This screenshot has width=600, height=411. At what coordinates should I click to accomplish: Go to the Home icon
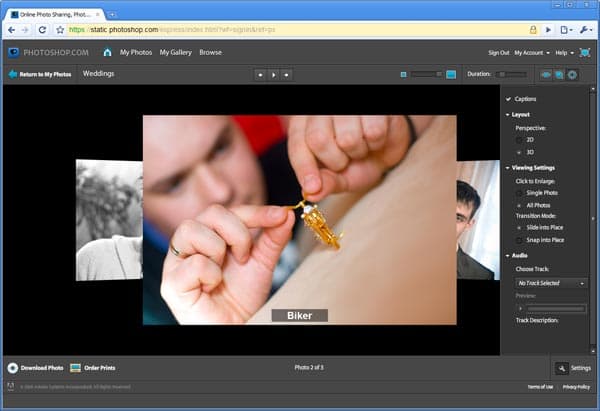tap(108, 52)
